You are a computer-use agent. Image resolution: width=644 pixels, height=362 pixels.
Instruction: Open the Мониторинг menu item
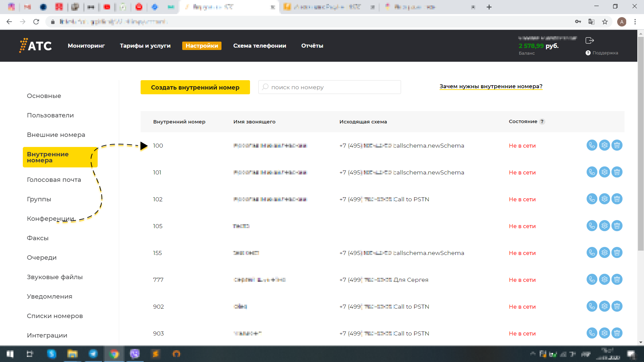[x=86, y=46]
